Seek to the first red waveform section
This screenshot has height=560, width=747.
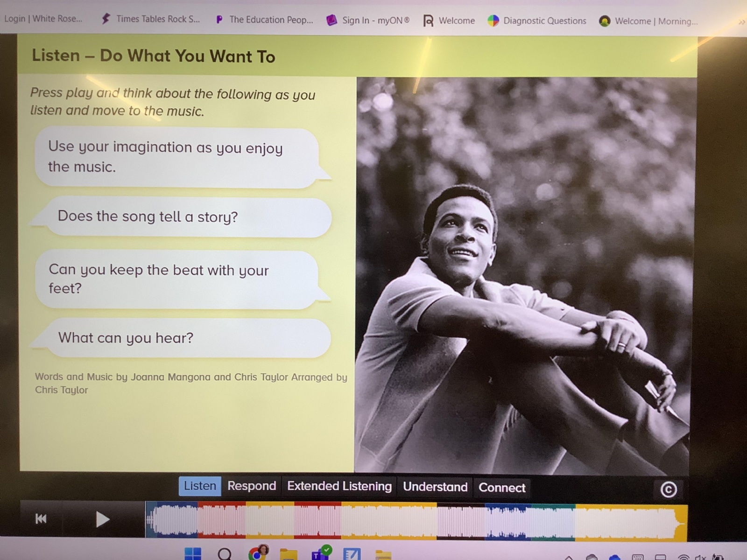pos(222,521)
